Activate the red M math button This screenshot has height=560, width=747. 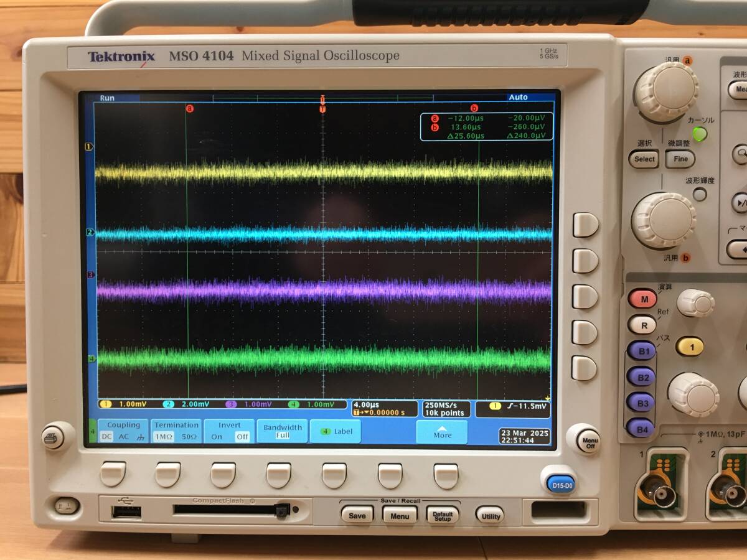tap(642, 299)
